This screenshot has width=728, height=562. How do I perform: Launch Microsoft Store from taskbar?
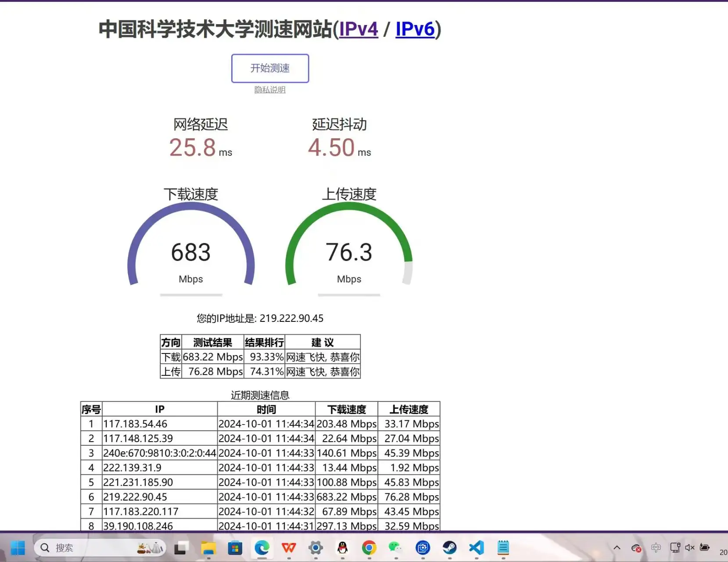(235, 548)
